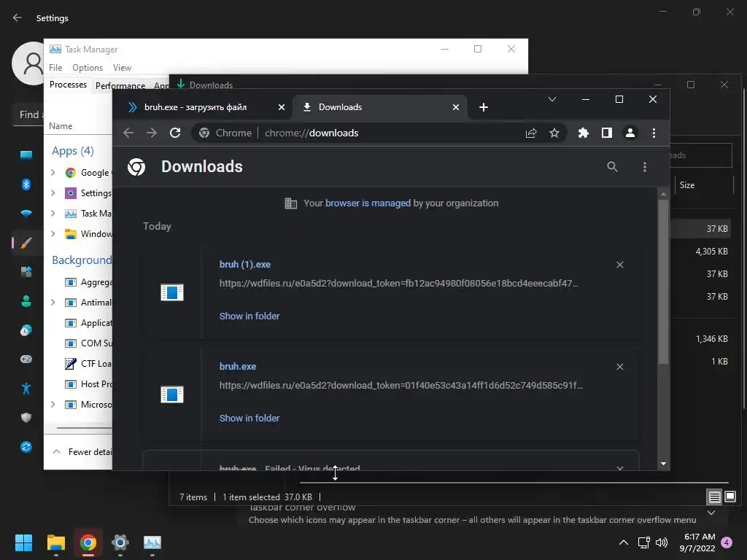The height and width of the screenshot is (560, 747).
Task: Collapse Task Manager with Fewer details
Action: click(x=82, y=451)
